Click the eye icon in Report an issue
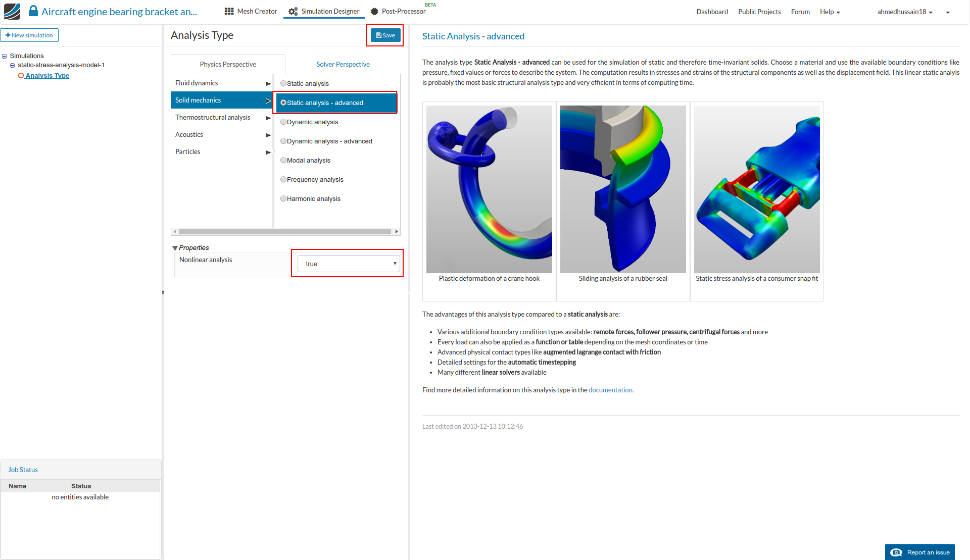The image size is (970, 560). 896,552
